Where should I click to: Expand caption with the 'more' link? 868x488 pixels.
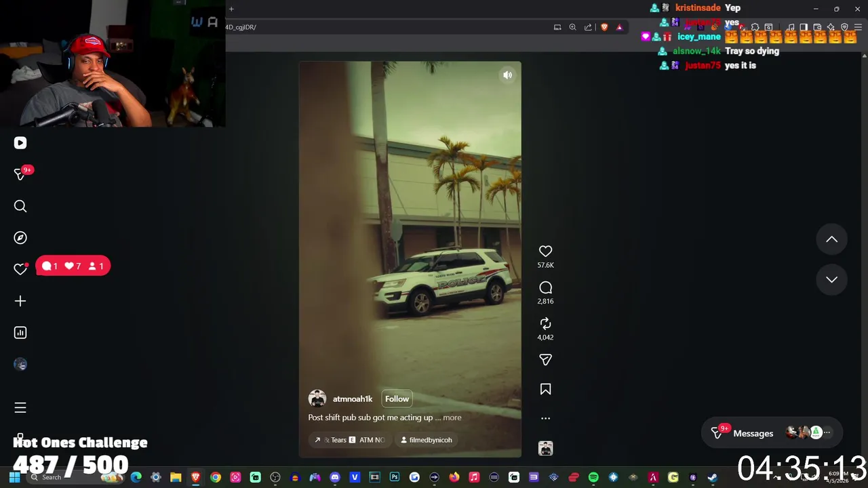(x=452, y=418)
